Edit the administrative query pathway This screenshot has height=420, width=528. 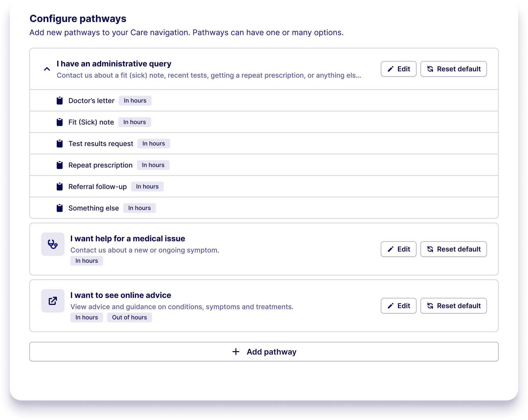(398, 69)
